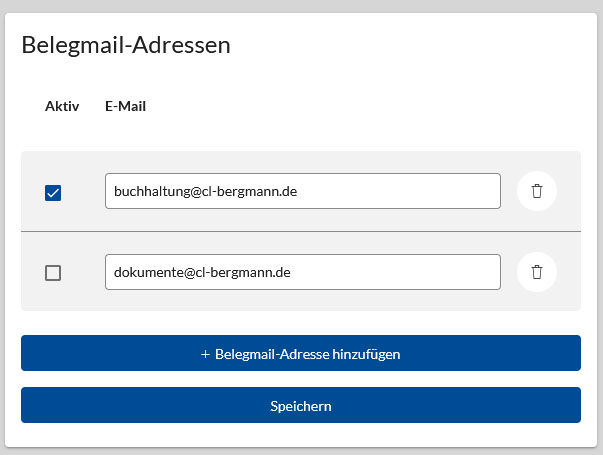
Task: Click the E-Mail column header
Action: [x=125, y=106]
